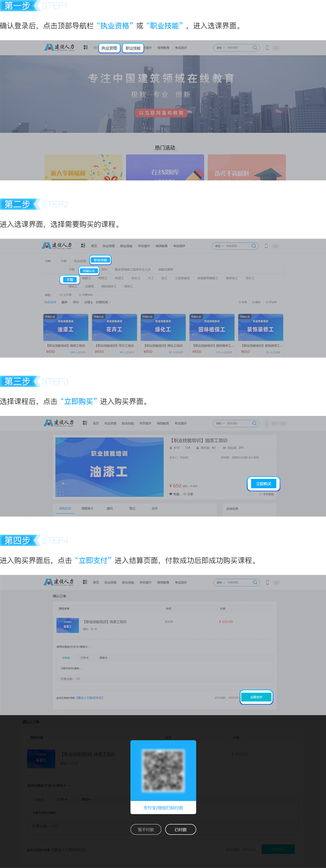Screen dimensions: 326x868
Task: Open grid menu icon in step three header
Action: click(85, 423)
